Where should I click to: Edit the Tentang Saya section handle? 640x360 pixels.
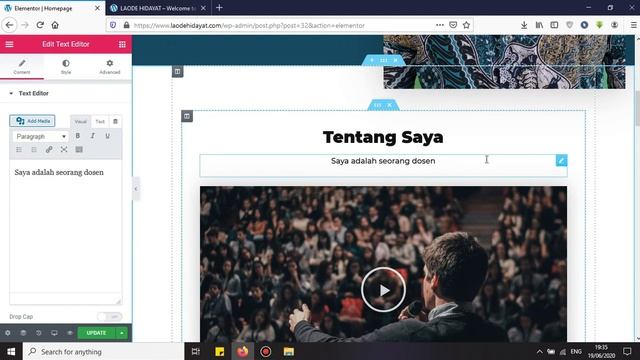[377, 105]
